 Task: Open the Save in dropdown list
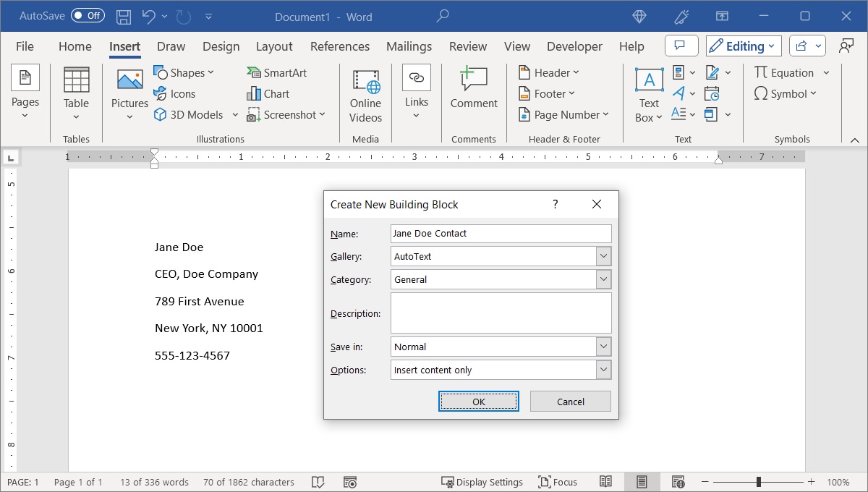[x=604, y=347]
